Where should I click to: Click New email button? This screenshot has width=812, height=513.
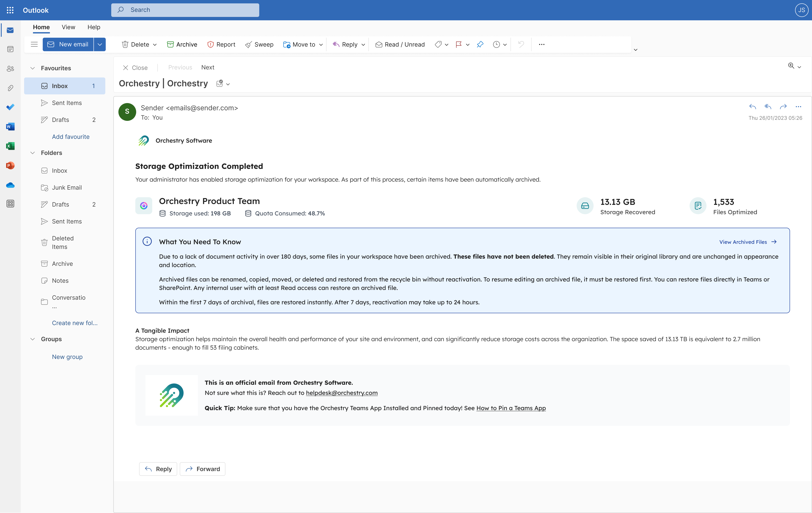[x=68, y=45]
